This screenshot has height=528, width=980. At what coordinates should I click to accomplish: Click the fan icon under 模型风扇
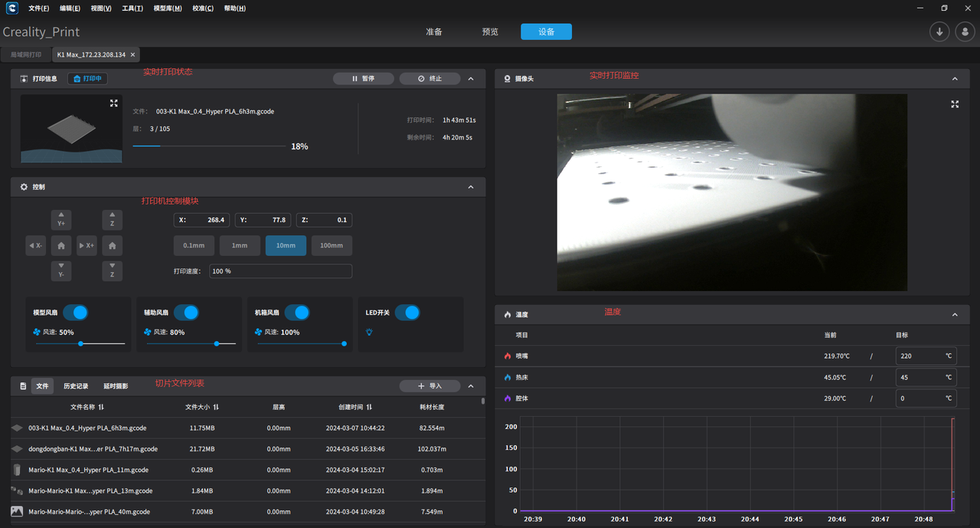point(37,332)
